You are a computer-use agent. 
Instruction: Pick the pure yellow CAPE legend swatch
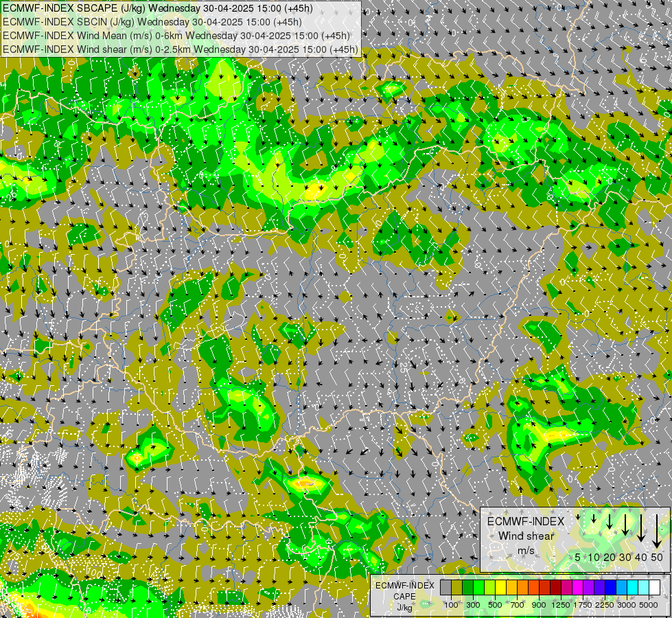coord(500,588)
